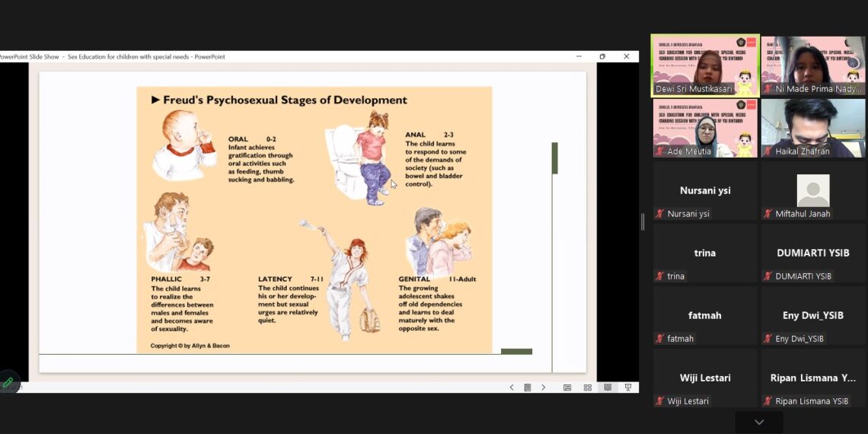Screen dimensions: 868x434
Task: Expand gallery with bottom down chevron
Action: pos(758,422)
